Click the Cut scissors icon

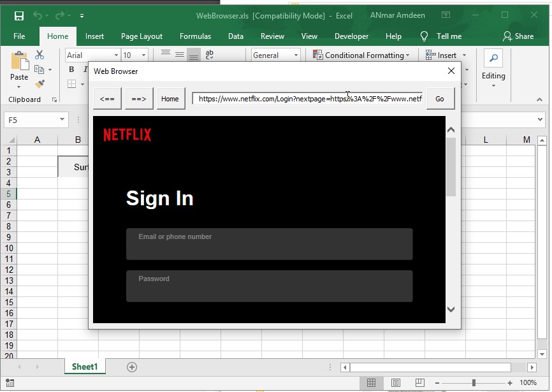click(40, 55)
